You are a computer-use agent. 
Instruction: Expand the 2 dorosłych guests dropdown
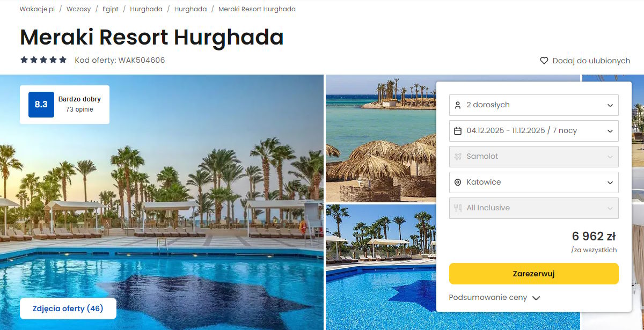(x=534, y=105)
